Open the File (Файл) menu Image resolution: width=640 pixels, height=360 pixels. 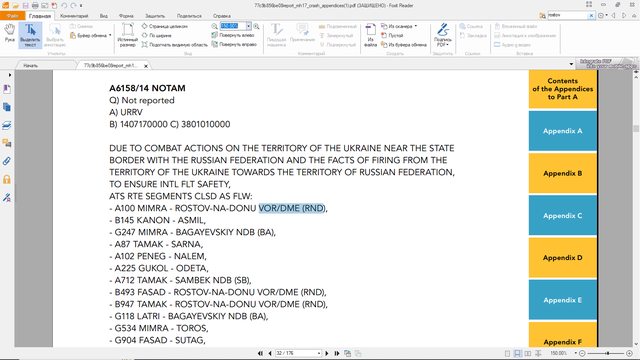12,16
